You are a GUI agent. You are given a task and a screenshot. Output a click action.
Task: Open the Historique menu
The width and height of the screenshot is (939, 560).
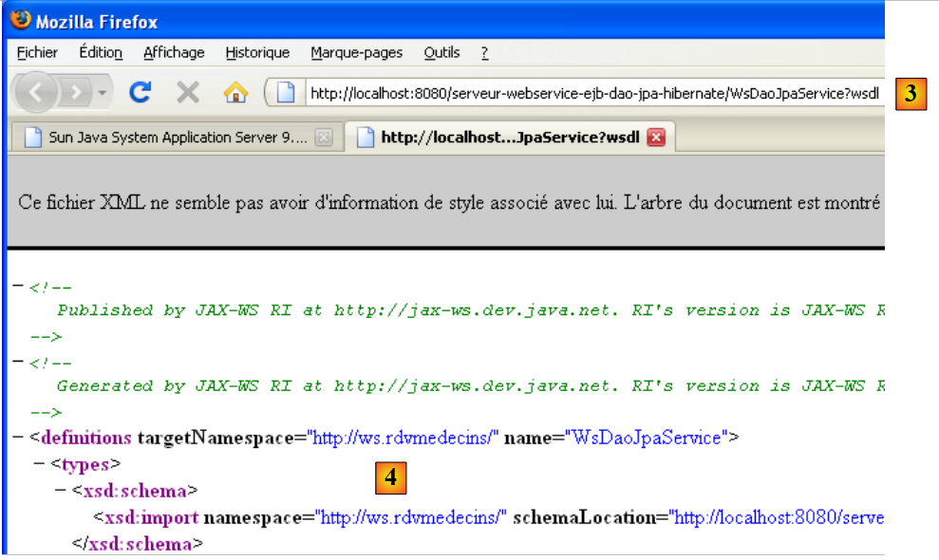pos(257,53)
